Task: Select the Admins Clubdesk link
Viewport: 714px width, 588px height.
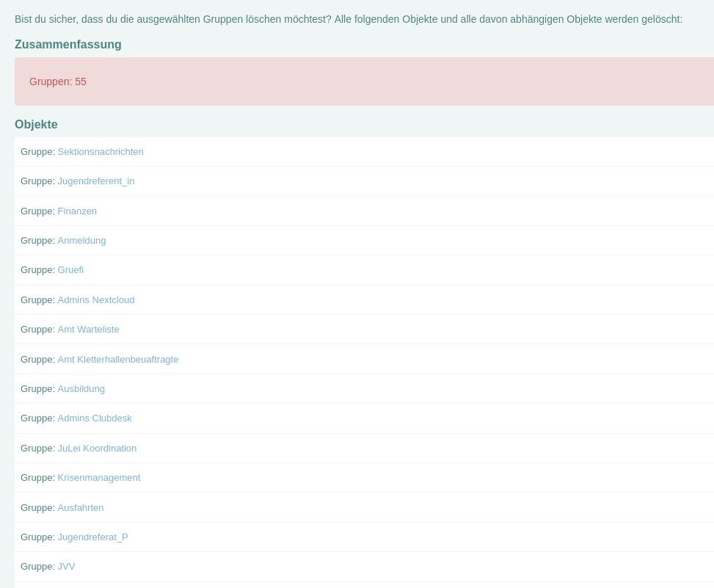Action: point(95,418)
